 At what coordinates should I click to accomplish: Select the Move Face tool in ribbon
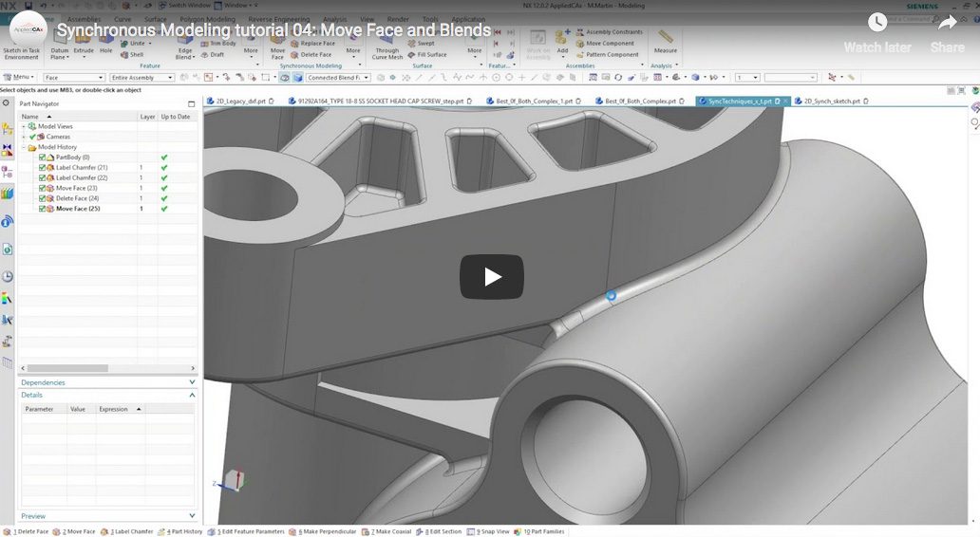277,46
